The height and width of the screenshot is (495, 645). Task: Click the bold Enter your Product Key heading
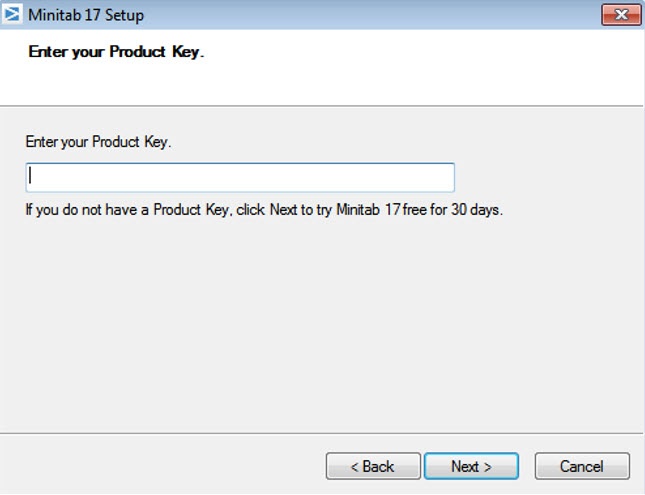point(116,52)
